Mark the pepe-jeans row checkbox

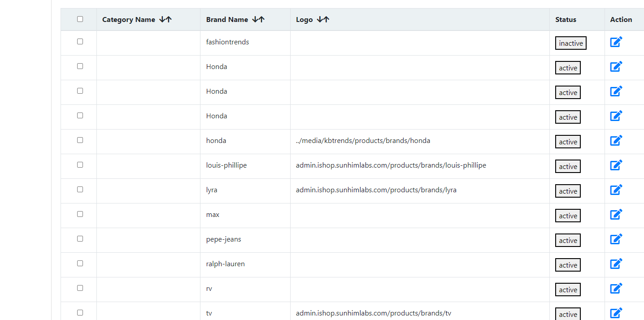click(80, 238)
